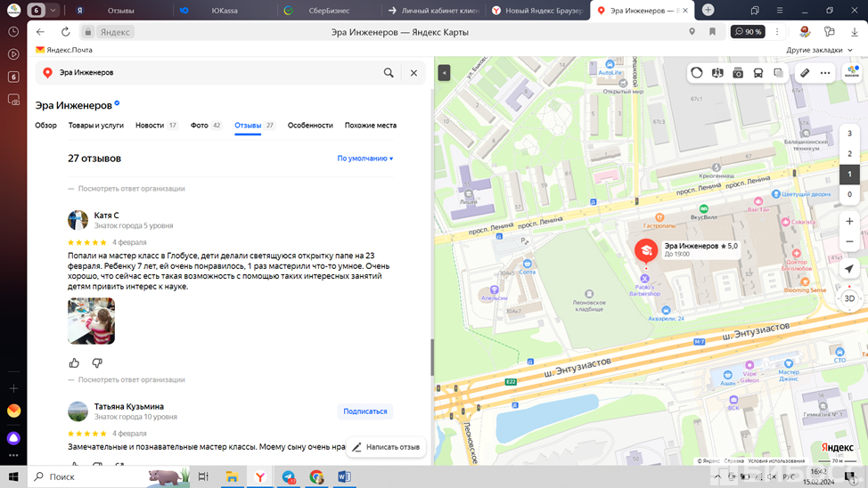The height and width of the screenshot is (488, 868).
Task: Open the traffic layer icon on map toolbar
Action: click(697, 73)
